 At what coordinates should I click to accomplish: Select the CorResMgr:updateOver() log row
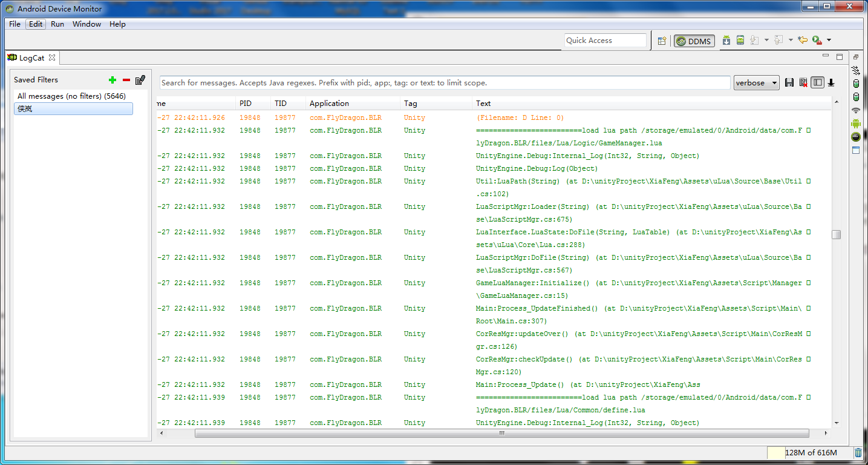[494, 340]
